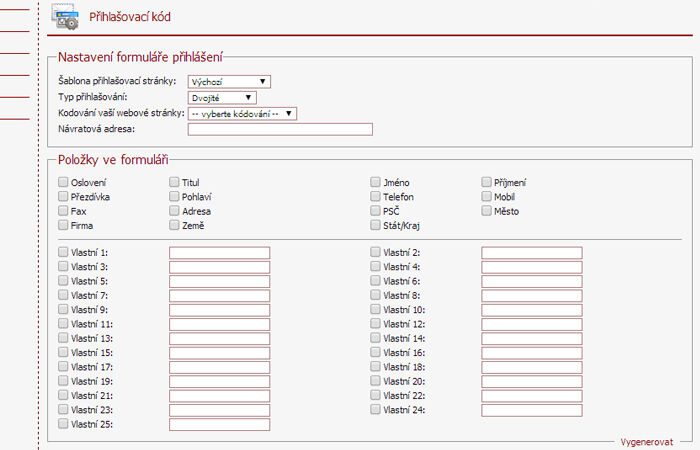
Task: Click the Vlastní 2 text input
Action: coord(532,253)
